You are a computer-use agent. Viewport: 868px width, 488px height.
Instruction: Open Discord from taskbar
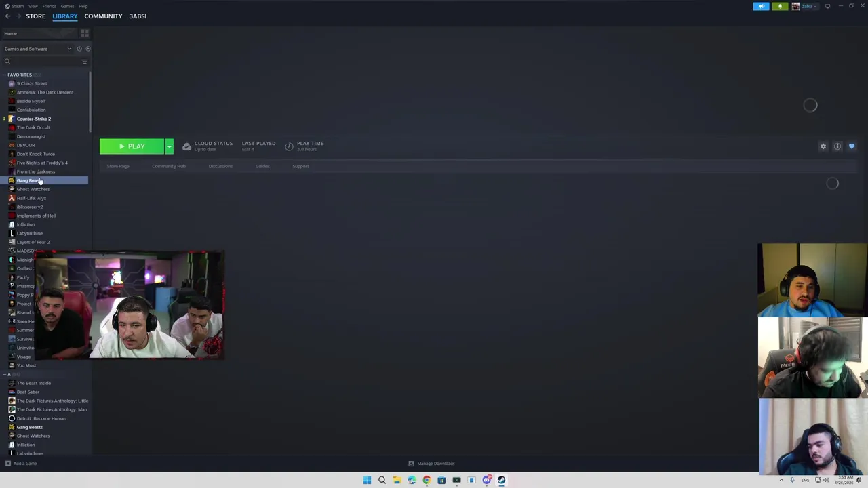(486, 480)
